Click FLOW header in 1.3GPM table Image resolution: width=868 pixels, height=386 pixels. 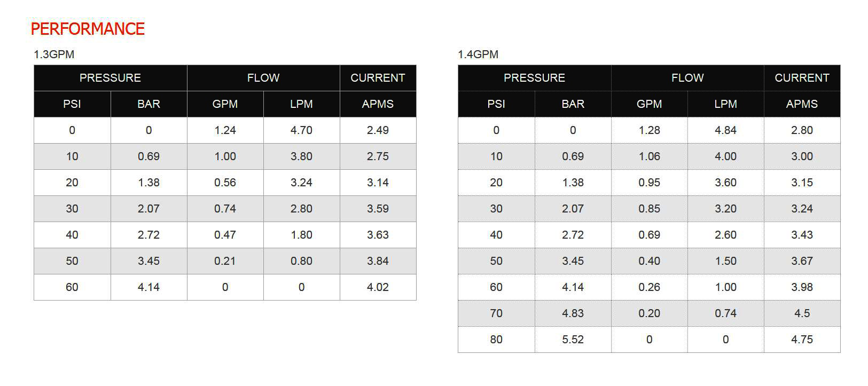point(263,78)
